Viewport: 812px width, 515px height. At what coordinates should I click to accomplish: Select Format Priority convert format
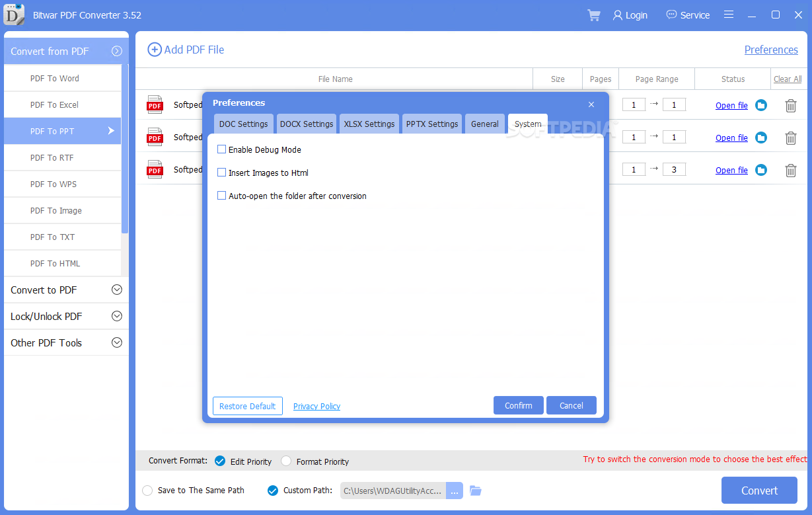(286, 461)
